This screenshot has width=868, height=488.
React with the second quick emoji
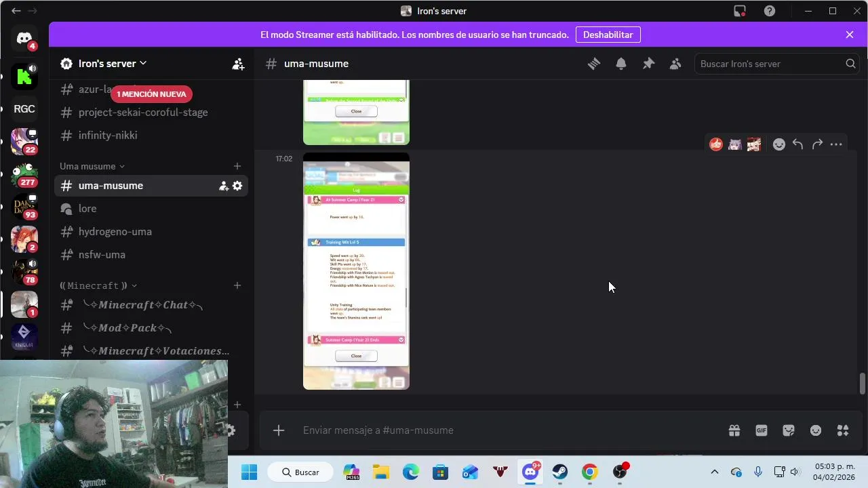pyautogui.click(x=735, y=144)
